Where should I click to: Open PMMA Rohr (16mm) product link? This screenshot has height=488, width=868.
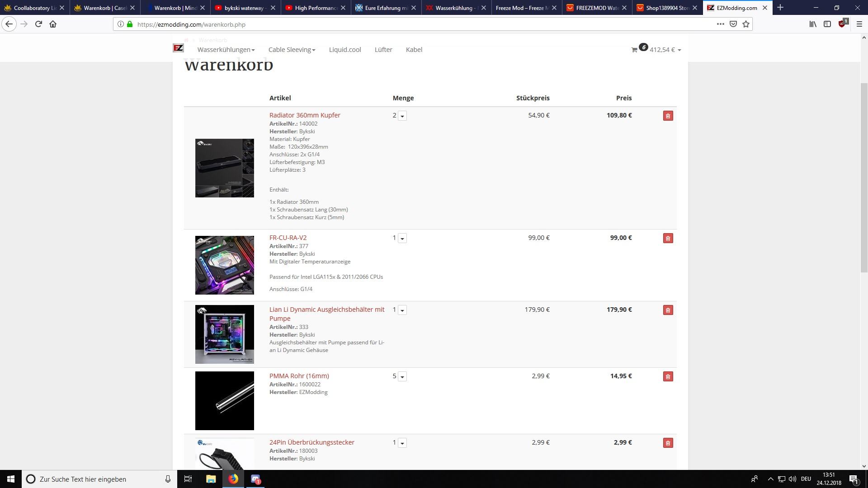pyautogui.click(x=299, y=376)
